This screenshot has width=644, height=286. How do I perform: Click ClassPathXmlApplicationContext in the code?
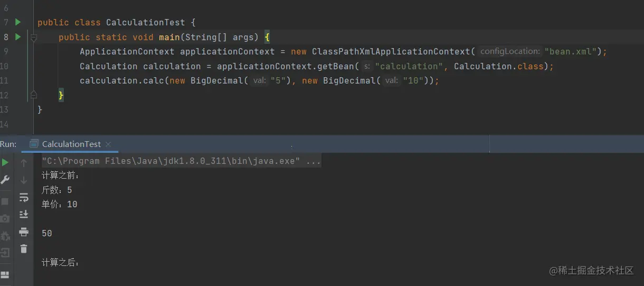coord(391,52)
